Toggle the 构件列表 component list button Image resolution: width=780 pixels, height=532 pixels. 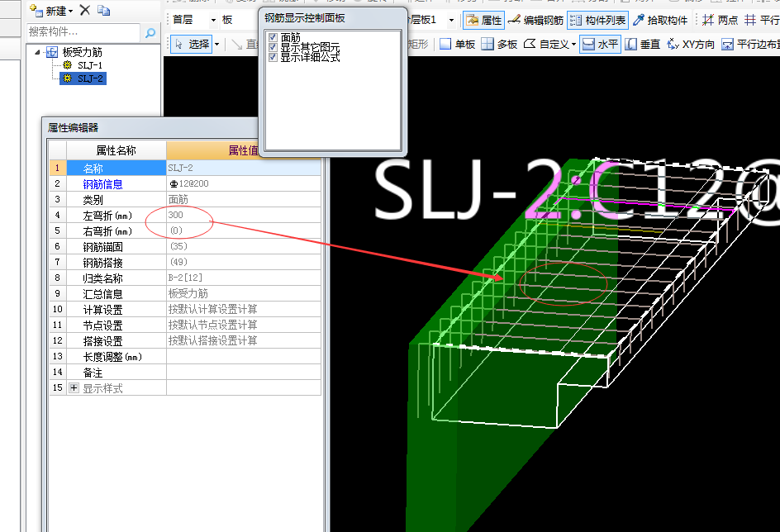click(598, 21)
